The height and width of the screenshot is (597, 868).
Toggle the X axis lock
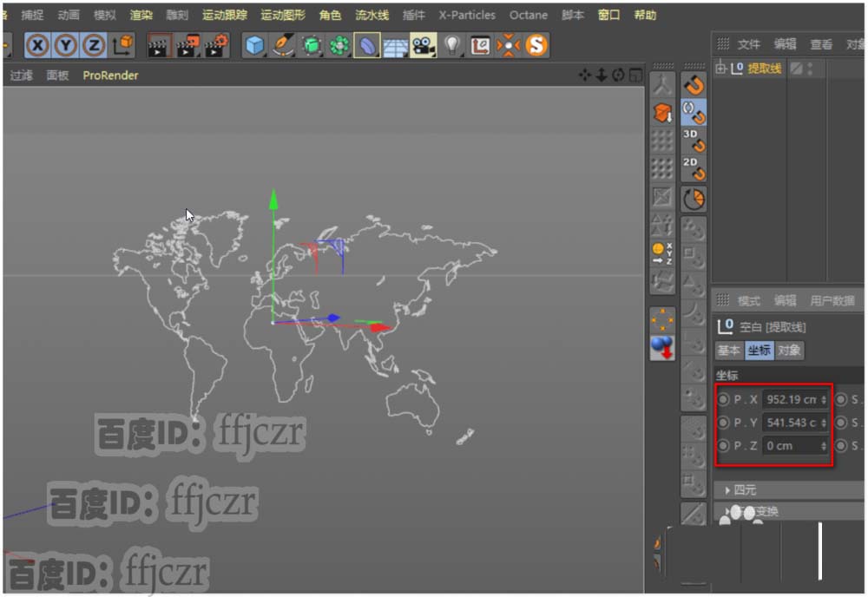click(38, 45)
